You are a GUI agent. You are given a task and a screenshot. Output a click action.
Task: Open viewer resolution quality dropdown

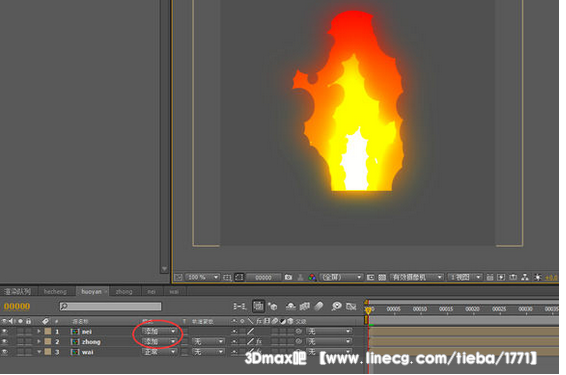click(341, 277)
